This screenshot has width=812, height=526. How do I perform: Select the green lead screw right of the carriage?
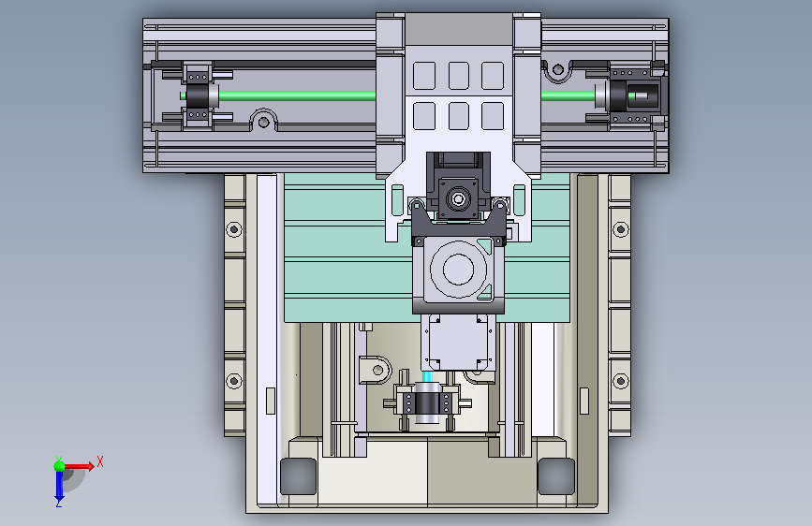pyautogui.click(x=568, y=95)
